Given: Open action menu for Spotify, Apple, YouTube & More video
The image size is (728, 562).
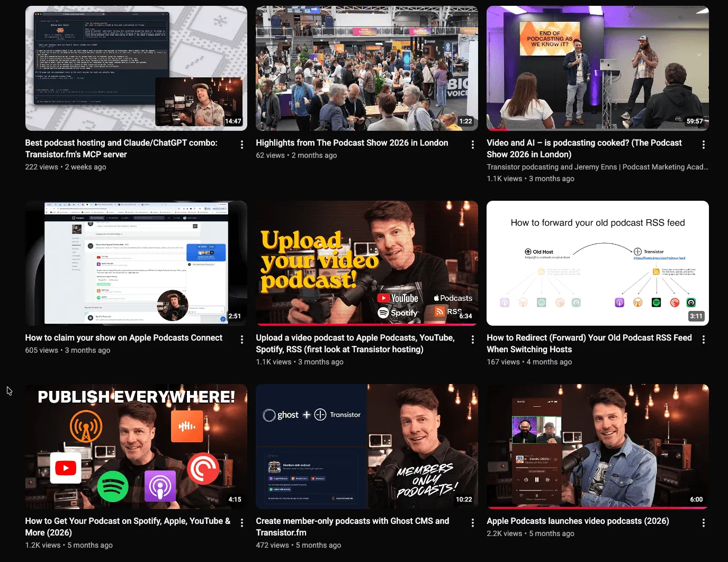Looking at the screenshot, I should 242,523.
